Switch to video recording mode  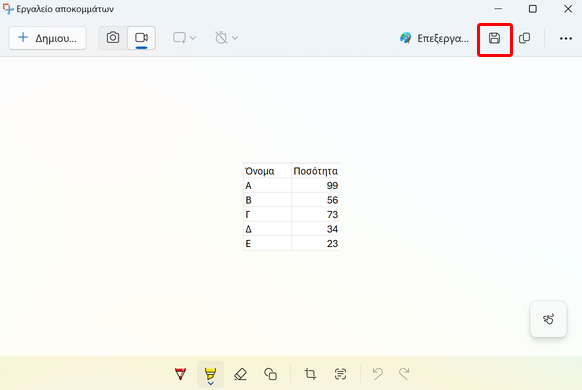point(141,38)
